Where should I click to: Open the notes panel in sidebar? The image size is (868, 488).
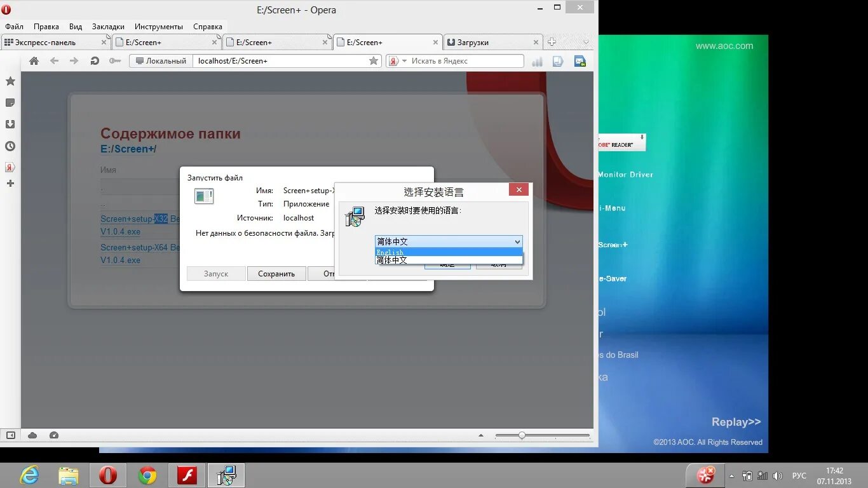(x=10, y=103)
